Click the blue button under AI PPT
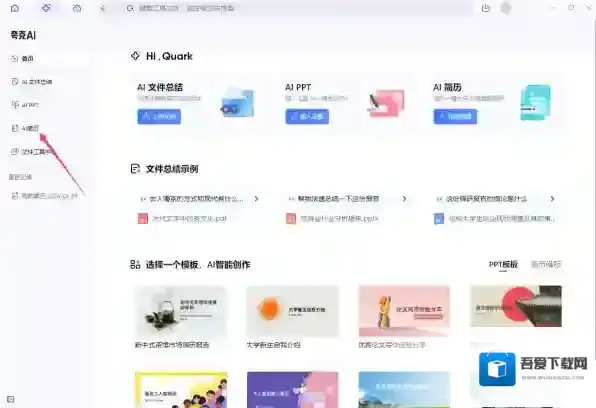The height and width of the screenshot is (408, 596). click(307, 116)
